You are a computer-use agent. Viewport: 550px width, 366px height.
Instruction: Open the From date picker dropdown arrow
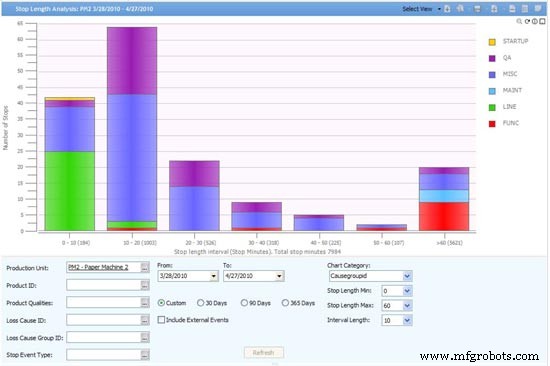214,277
